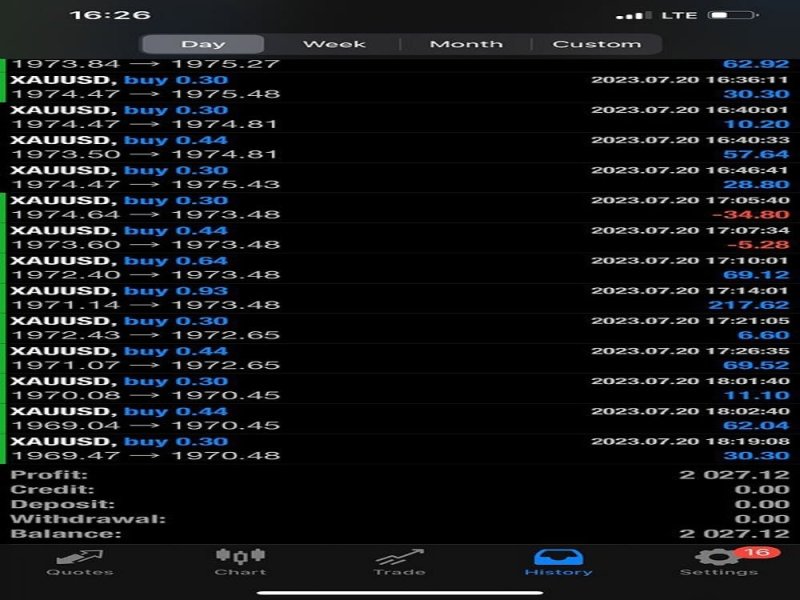Open the Quotes tab icon
The height and width of the screenshot is (600, 800).
click(x=80, y=558)
